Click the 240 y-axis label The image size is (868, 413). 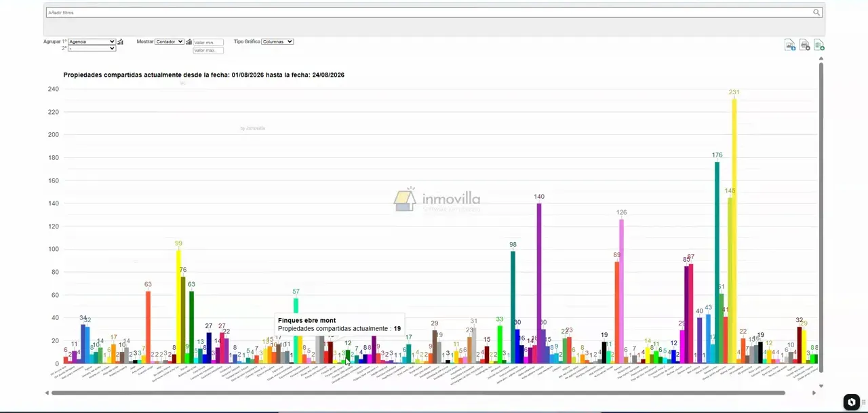point(54,89)
